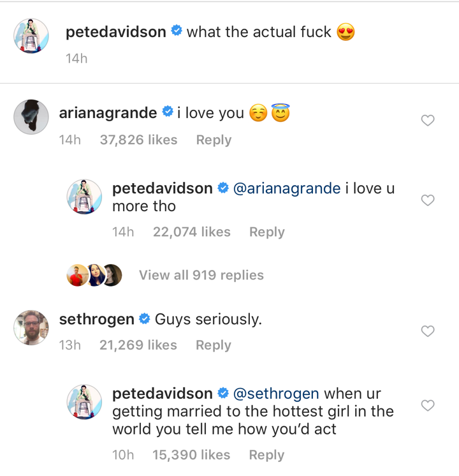
Task: Expand View all 919 replies
Action: pos(201,275)
